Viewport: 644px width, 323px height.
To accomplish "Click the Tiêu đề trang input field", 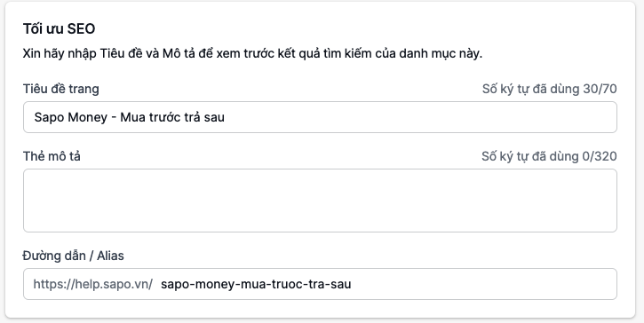I will click(x=320, y=117).
